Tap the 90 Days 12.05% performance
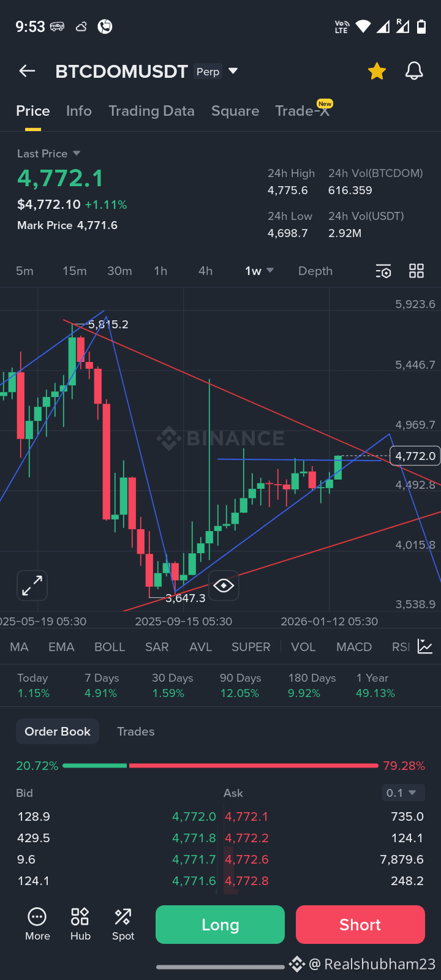The height and width of the screenshot is (980, 441). (240, 685)
